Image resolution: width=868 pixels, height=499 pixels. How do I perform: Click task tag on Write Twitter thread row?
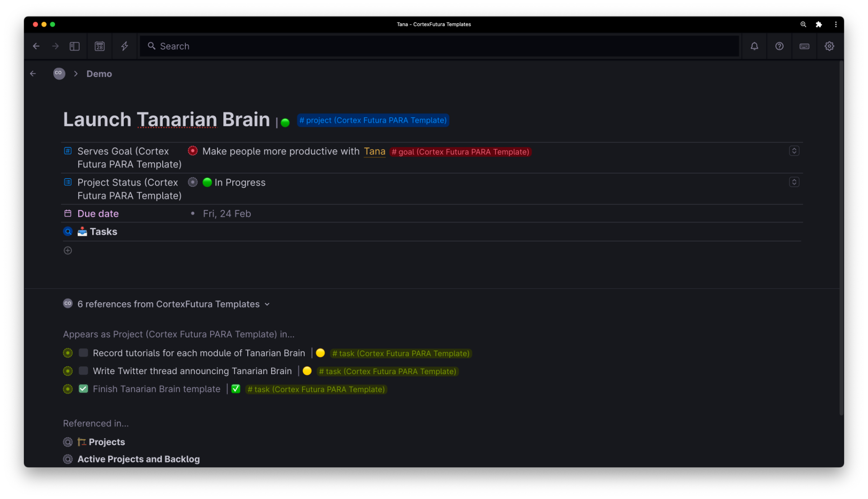click(x=387, y=371)
